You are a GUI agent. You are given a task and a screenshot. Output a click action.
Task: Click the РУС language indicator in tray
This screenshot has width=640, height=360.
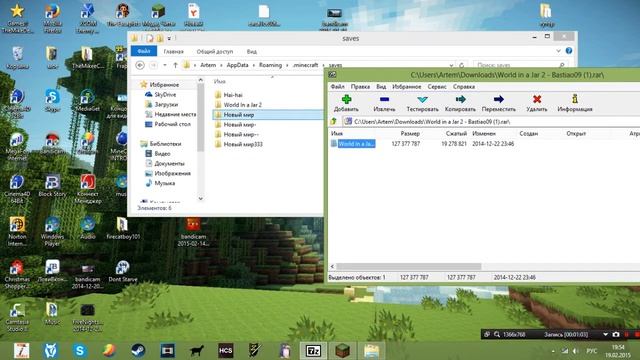591,351
